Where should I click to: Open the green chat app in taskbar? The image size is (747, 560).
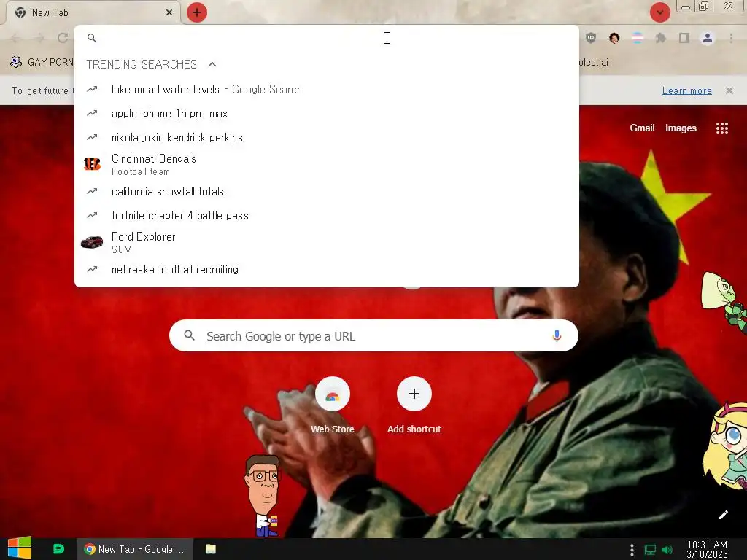coord(58,549)
